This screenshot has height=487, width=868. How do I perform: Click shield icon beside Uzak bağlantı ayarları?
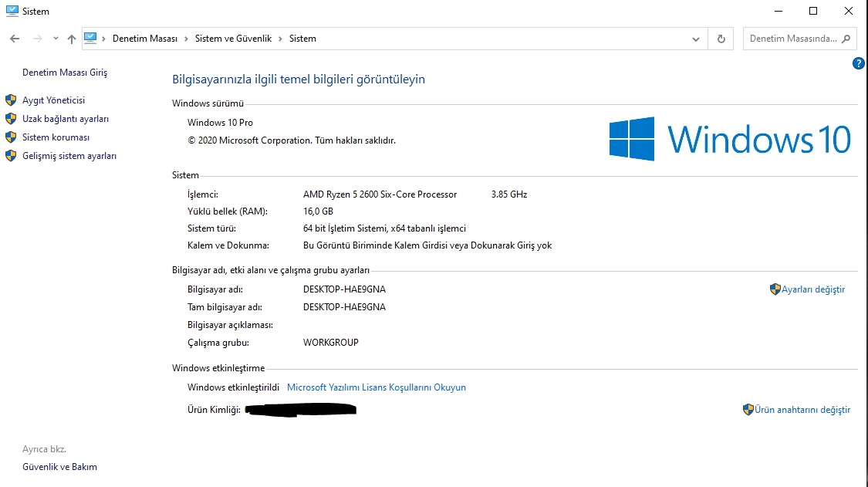(11, 119)
